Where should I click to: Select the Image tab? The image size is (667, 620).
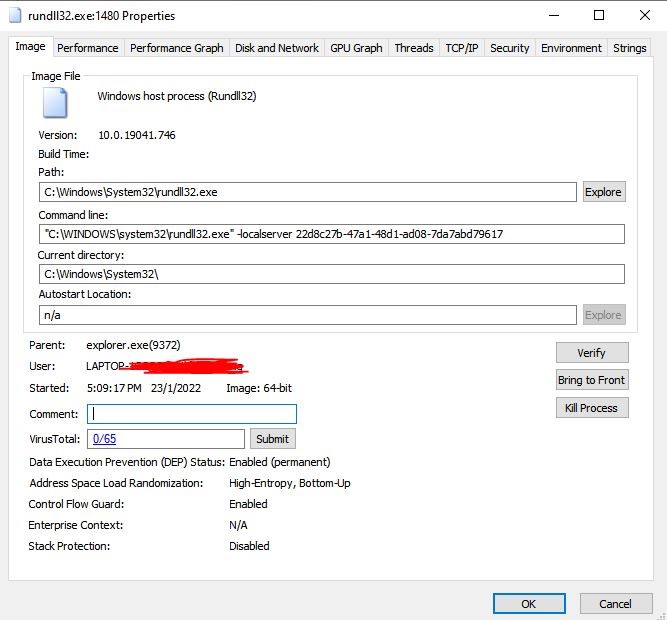pos(30,46)
